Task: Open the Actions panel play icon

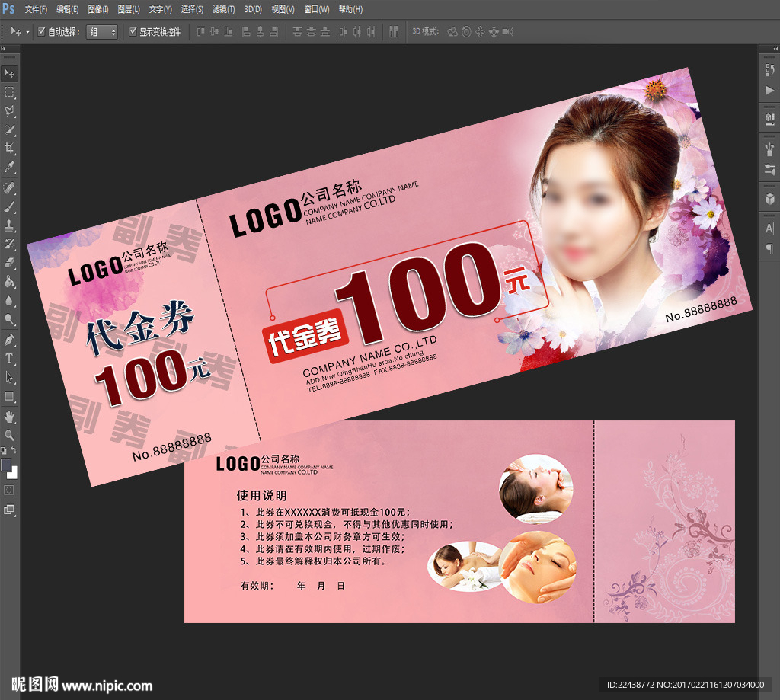Action: click(x=769, y=90)
